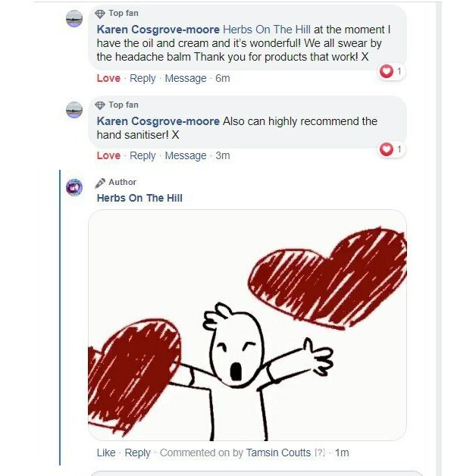Image resolution: width=476 pixels, height=476 pixels.
Task: Open Karen's profile picture on second comment
Action: pyautogui.click(x=74, y=110)
